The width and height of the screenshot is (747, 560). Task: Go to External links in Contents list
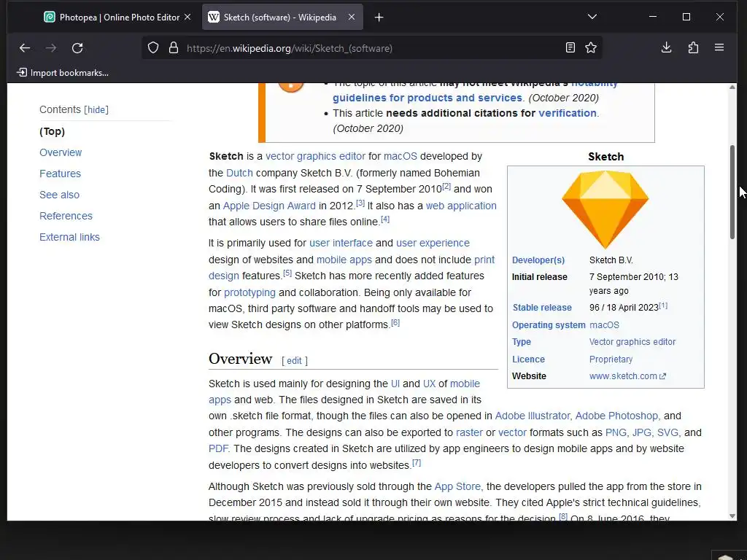[x=69, y=237]
